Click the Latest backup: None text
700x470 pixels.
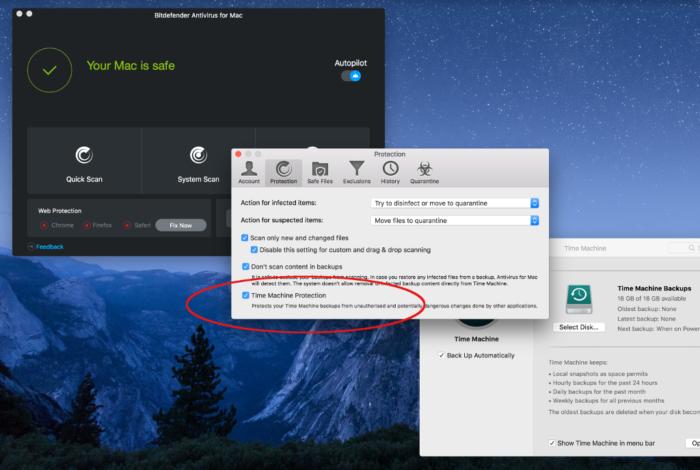pyautogui.click(x=646, y=319)
